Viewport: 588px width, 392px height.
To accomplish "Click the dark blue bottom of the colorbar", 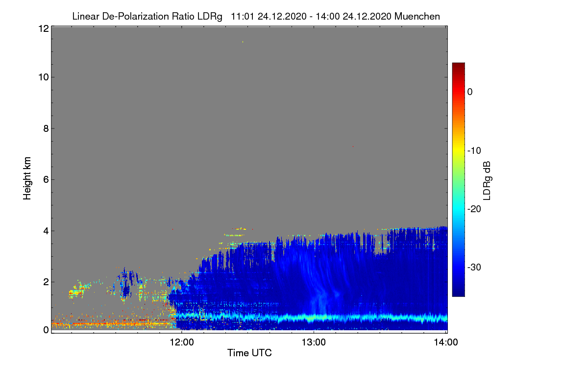I will point(458,292).
